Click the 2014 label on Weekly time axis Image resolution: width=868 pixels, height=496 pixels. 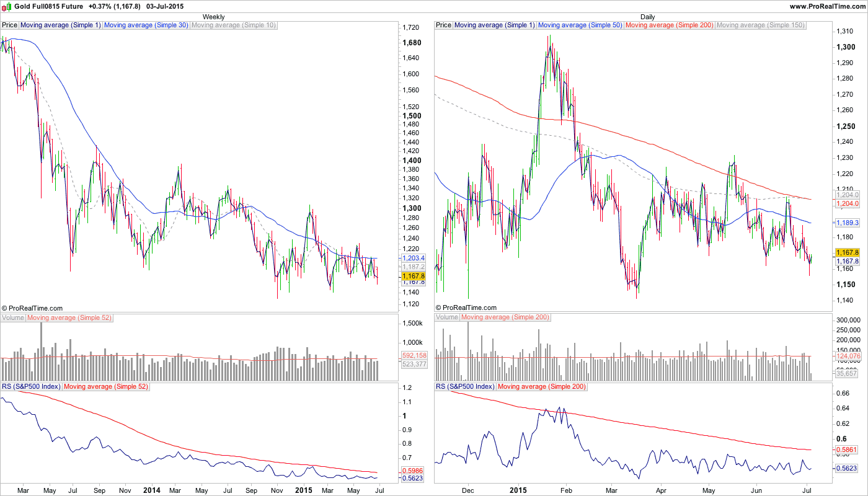151,490
